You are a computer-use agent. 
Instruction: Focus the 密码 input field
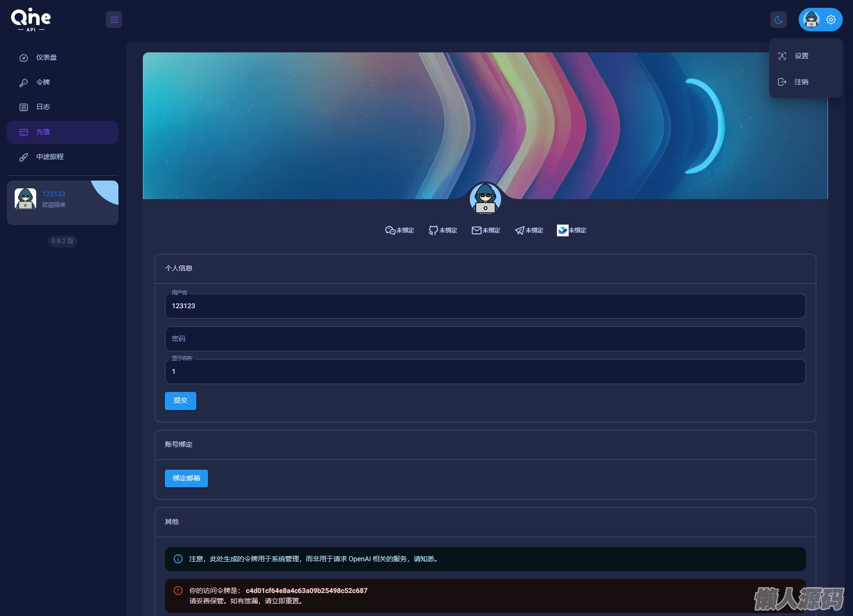(485, 339)
